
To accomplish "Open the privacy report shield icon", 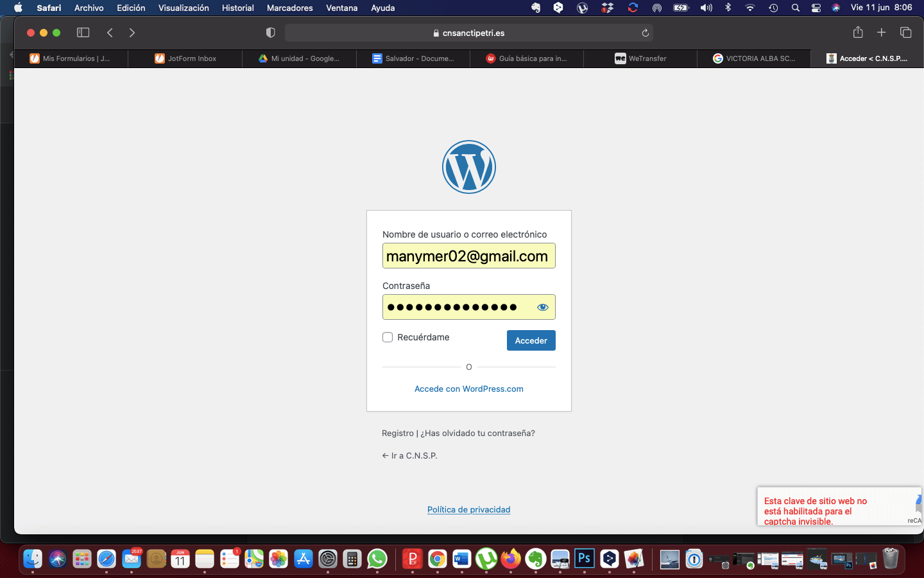I will pyautogui.click(x=271, y=33).
